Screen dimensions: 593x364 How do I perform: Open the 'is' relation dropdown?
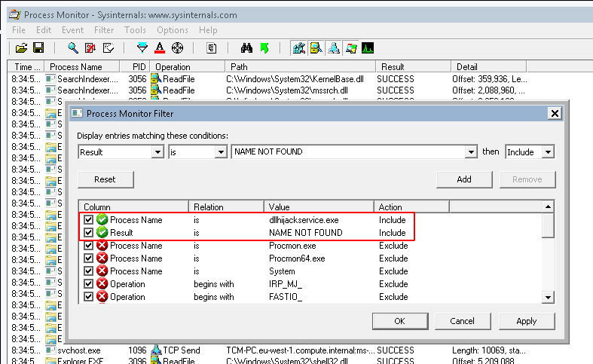(x=220, y=152)
